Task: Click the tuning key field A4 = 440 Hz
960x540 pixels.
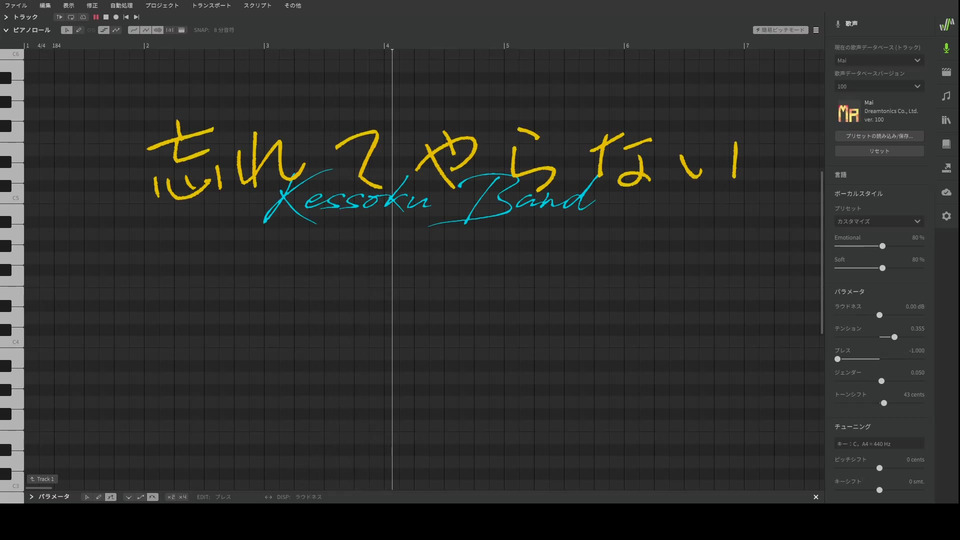Action: (879, 444)
